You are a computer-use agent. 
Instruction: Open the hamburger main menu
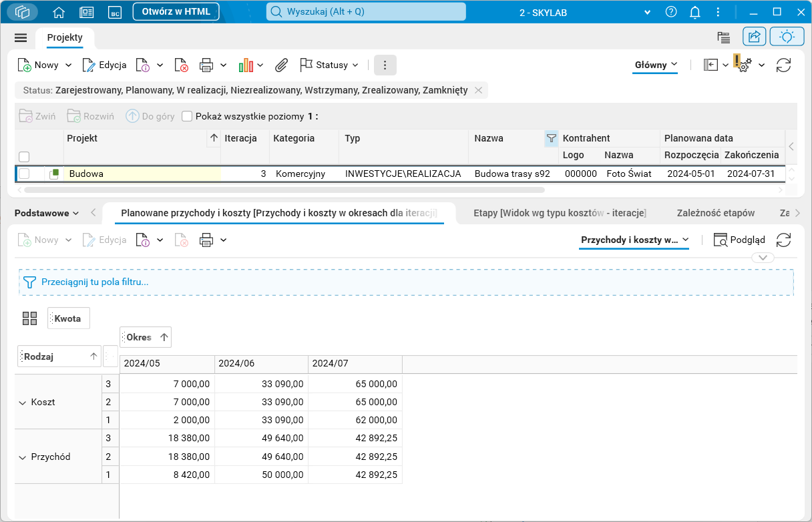21,37
